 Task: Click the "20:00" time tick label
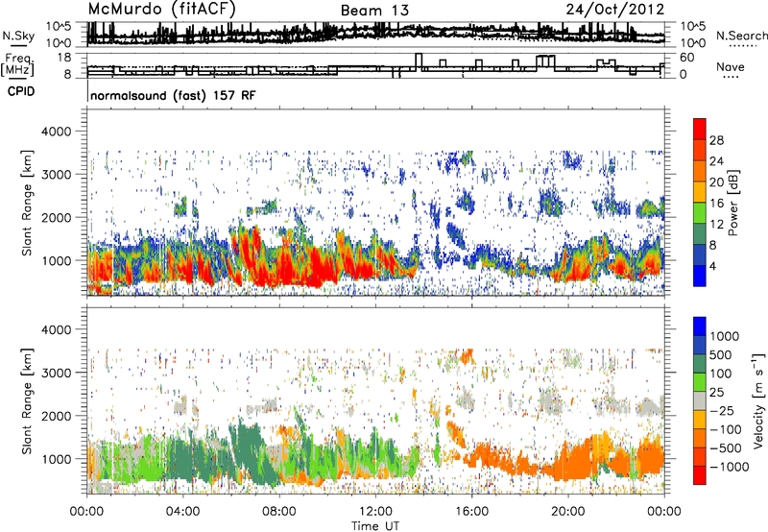pyautogui.click(x=568, y=512)
